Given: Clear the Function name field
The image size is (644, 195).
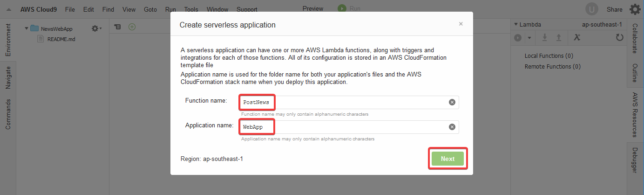Looking at the screenshot, I should click(x=452, y=102).
